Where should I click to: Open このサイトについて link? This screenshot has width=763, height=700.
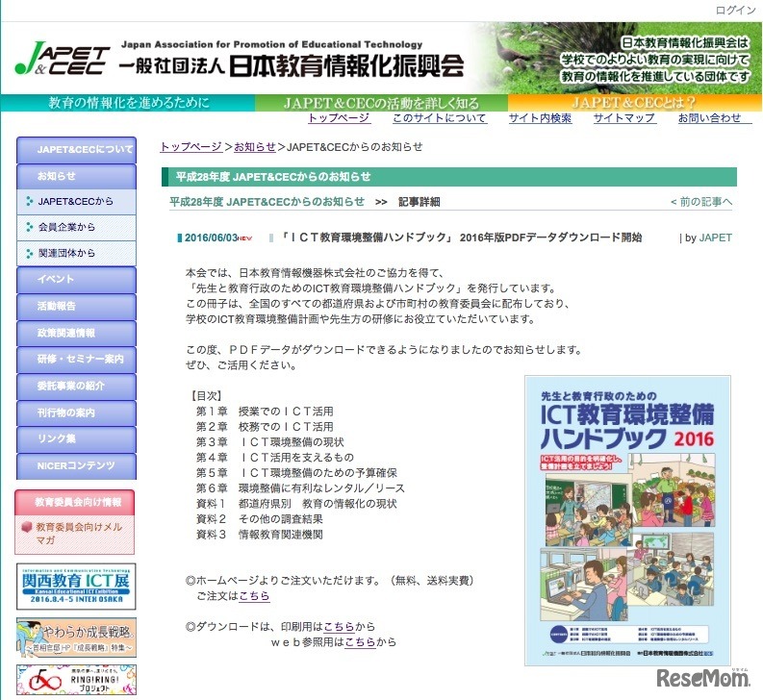coord(440,118)
